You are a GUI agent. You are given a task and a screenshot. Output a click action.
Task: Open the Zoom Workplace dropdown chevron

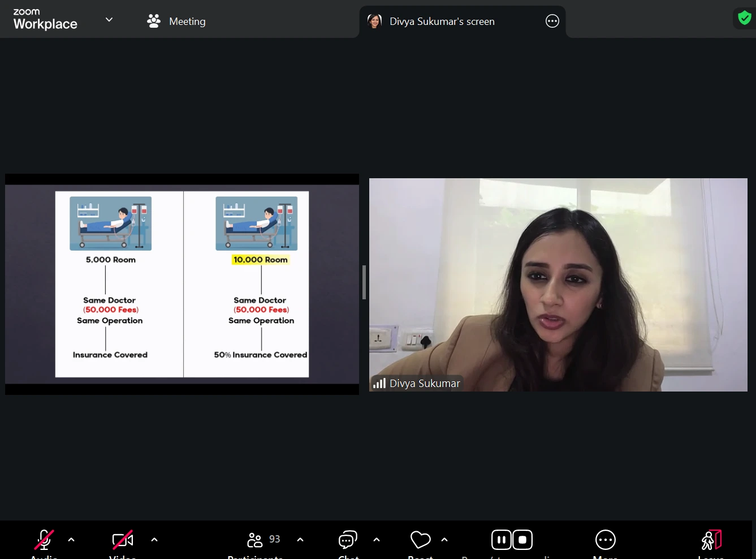[x=109, y=20]
